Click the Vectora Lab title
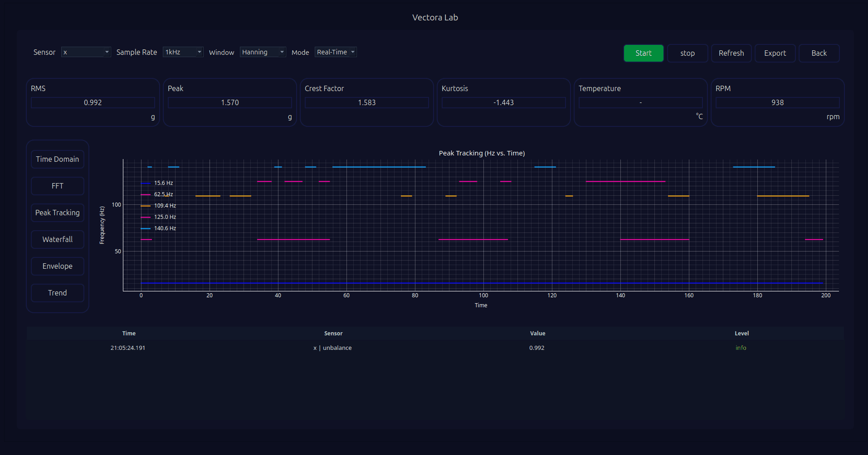Viewport: 868px width, 455px height. [435, 17]
